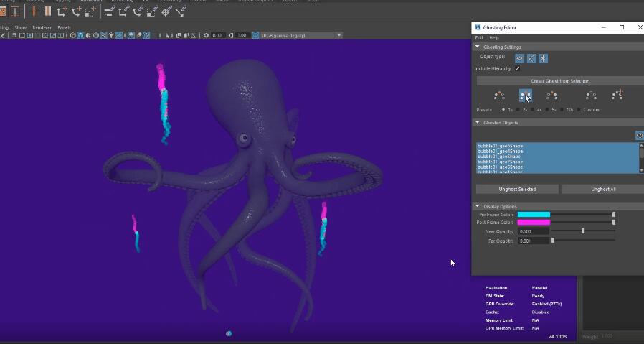
Task: Select the 10x preset radio button
Action: (x=562, y=110)
